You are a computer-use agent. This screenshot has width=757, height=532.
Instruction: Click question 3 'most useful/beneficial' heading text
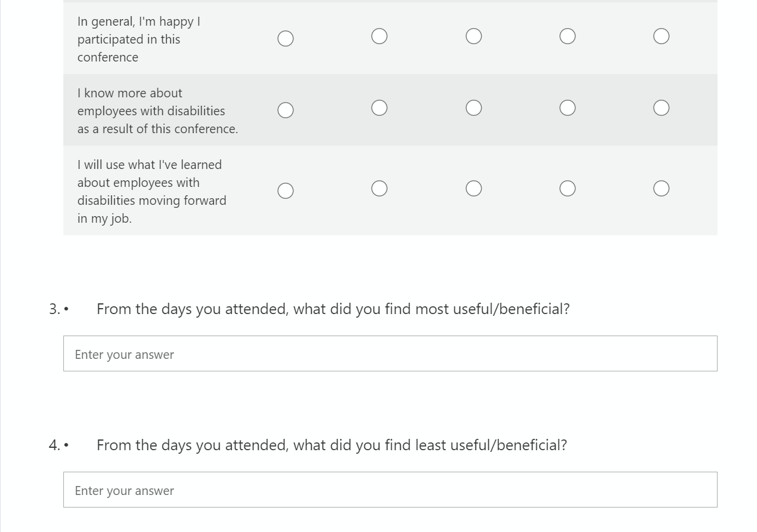coord(333,309)
